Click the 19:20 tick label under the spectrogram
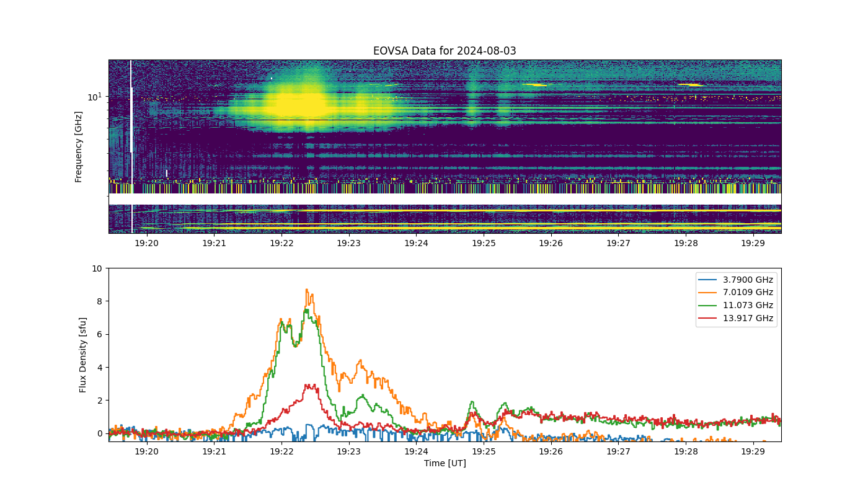The height and width of the screenshot is (496, 868). pos(146,243)
